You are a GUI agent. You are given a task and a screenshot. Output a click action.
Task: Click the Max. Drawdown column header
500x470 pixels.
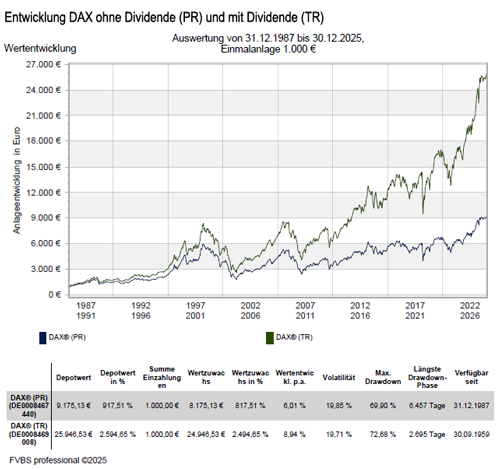(383, 377)
